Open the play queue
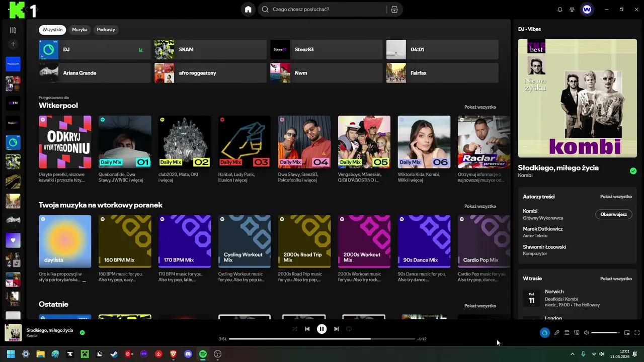The image size is (644, 362). 567,332
